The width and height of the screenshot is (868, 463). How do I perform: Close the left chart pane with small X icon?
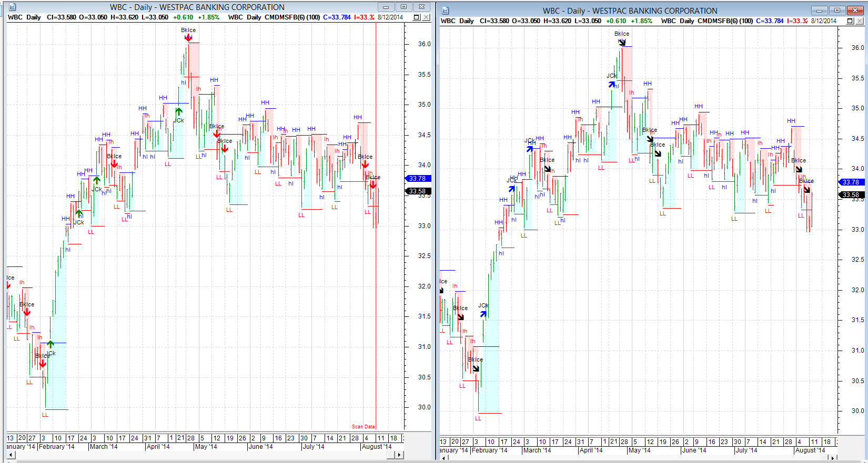pyautogui.click(x=426, y=17)
